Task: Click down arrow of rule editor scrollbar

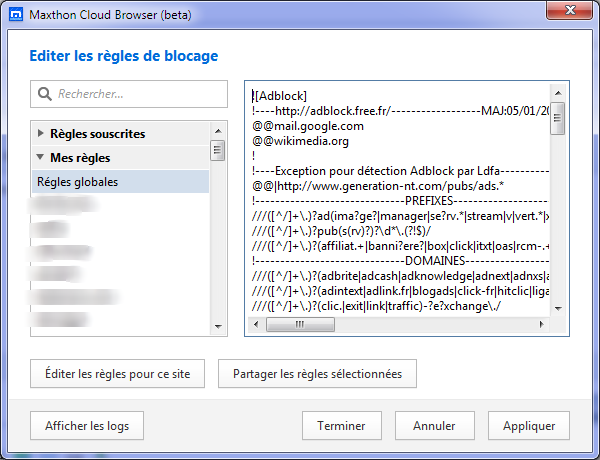Action: pos(558,308)
